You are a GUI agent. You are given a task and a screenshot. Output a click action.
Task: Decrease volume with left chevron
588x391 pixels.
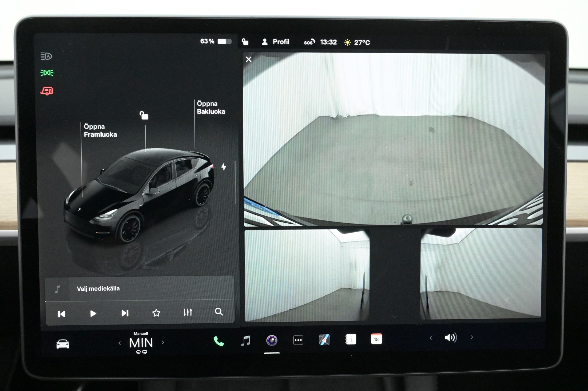(x=431, y=338)
